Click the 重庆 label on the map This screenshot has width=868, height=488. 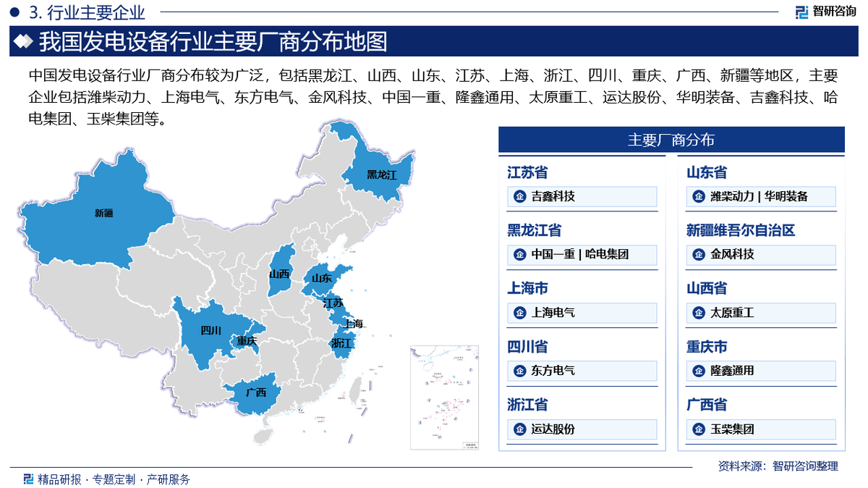coord(247,340)
